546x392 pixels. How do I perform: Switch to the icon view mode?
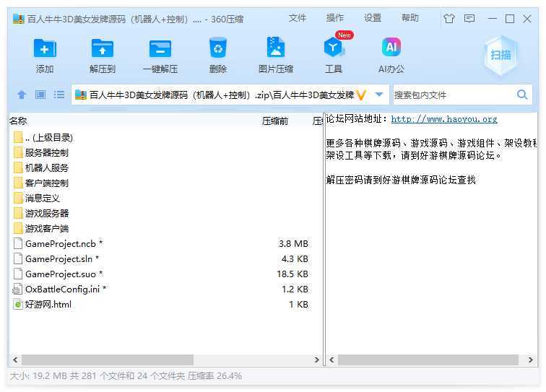40,95
